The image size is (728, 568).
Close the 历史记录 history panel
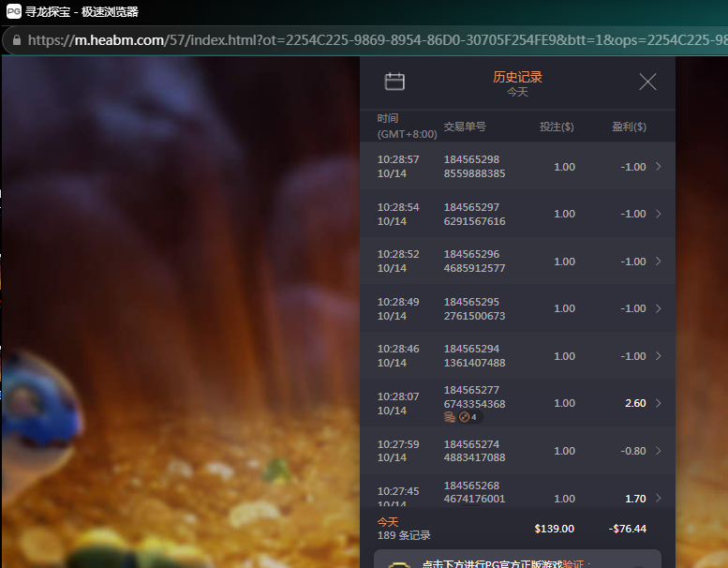(x=647, y=82)
